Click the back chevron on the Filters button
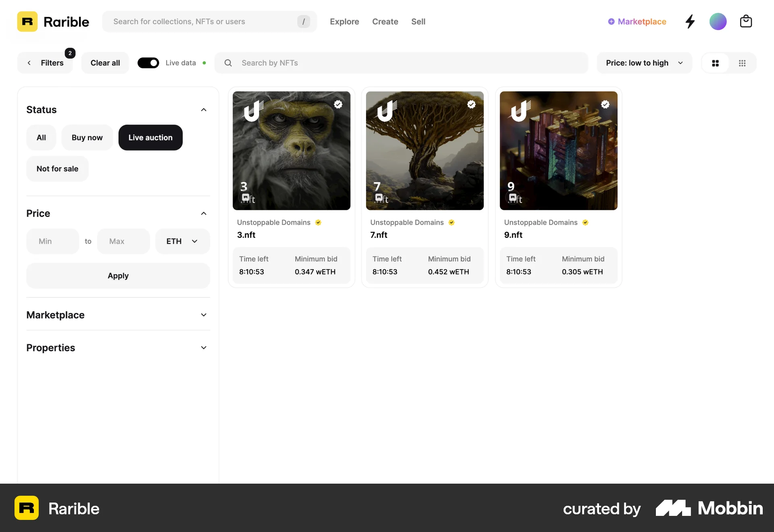Viewport: 774px width, 532px height. [x=29, y=63]
